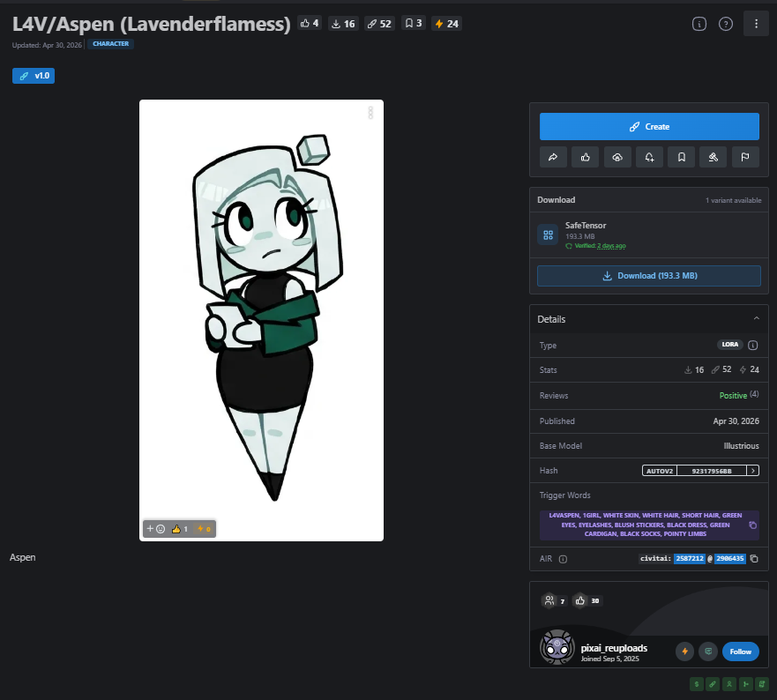Click the likes badge showing 4 beside title

[310, 23]
